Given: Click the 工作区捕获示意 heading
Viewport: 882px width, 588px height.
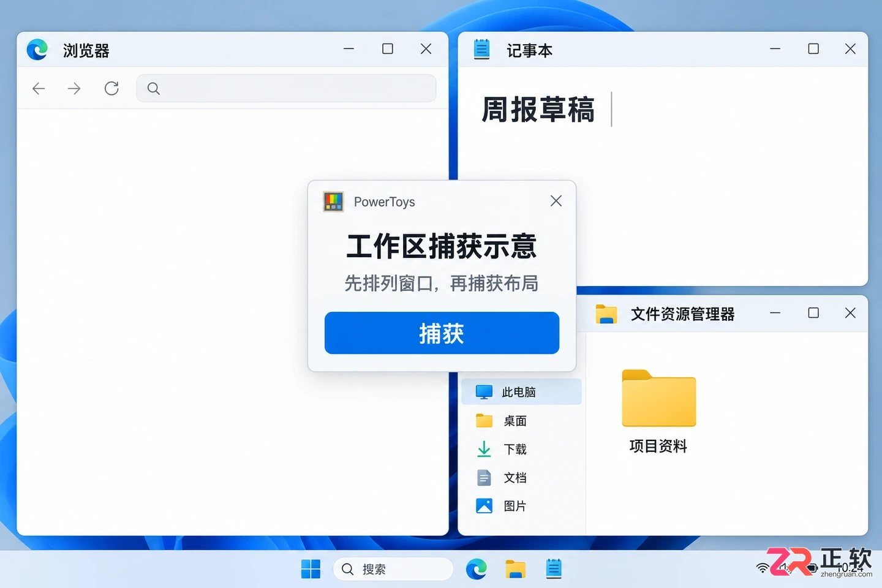Looking at the screenshot, I should (442, 246).
